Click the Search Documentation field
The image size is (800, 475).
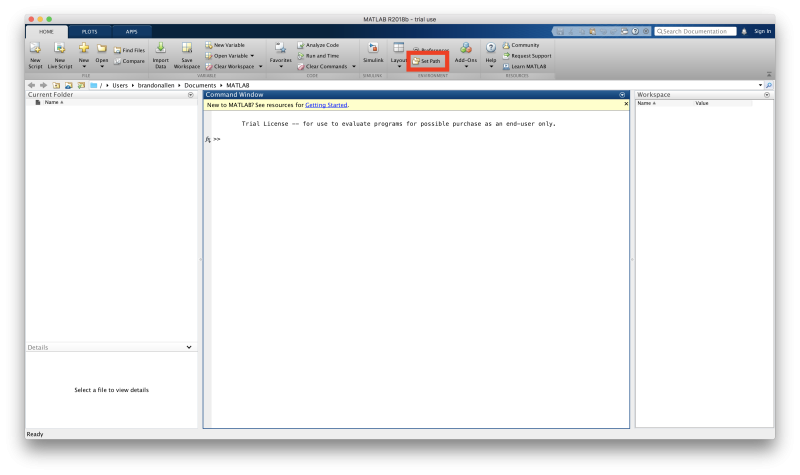click(x=699, y=31)
